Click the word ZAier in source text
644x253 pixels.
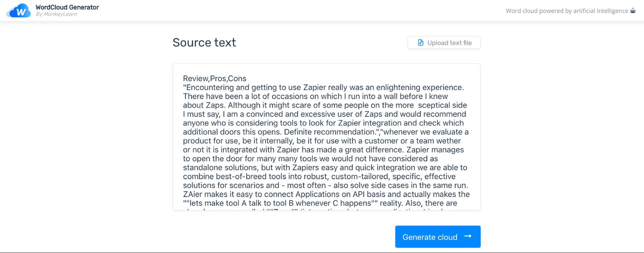coord(192,194)
